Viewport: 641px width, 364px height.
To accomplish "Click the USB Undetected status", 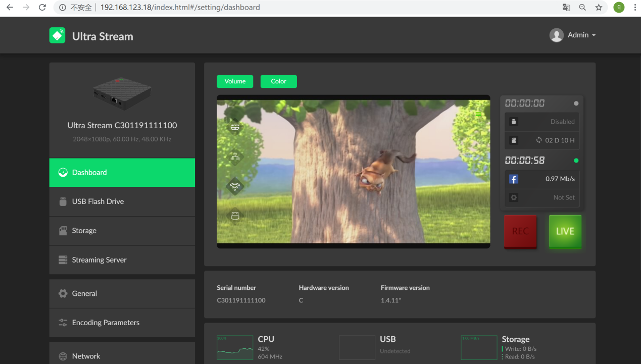I will (395, 351).
